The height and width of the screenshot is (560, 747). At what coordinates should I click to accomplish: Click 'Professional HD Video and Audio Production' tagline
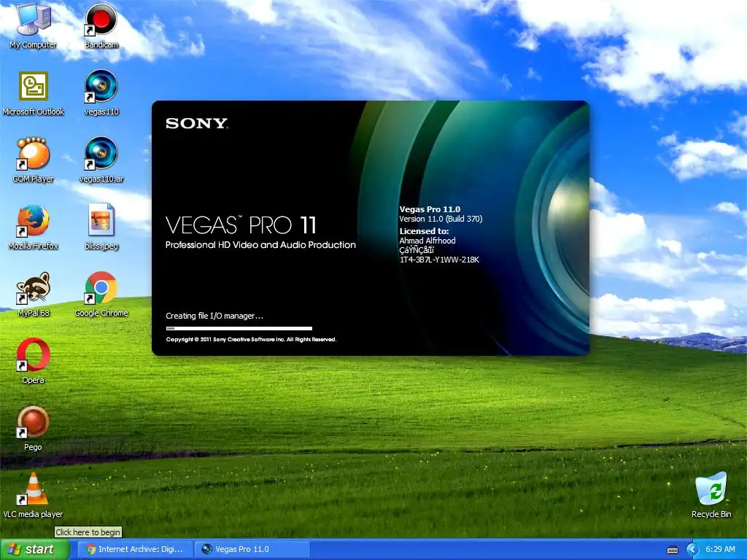(260, 245)
